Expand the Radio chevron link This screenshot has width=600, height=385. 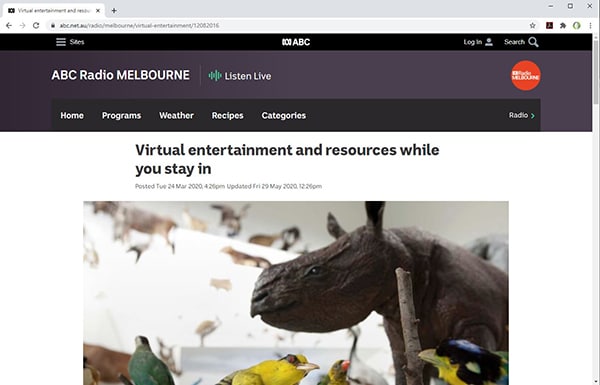tap(533, 116)
